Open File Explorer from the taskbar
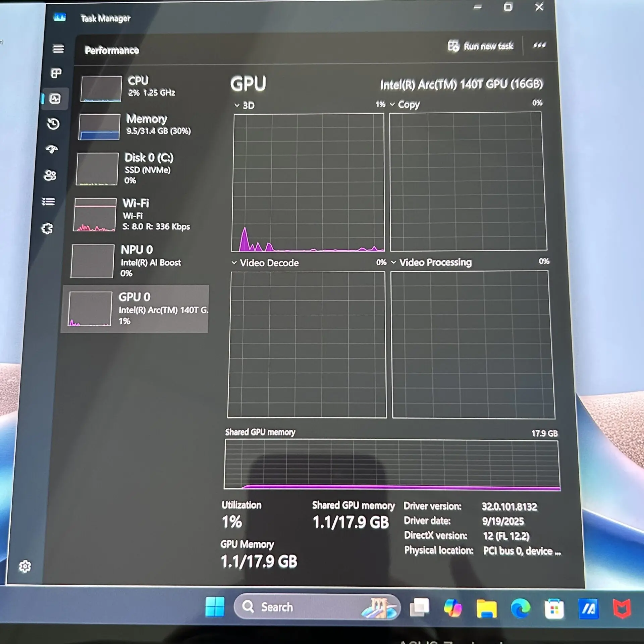644x644 pixels. (487, 608)
